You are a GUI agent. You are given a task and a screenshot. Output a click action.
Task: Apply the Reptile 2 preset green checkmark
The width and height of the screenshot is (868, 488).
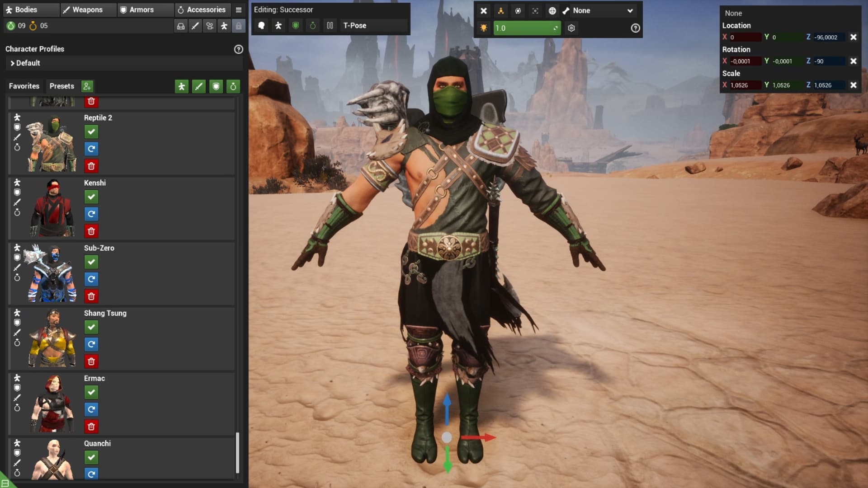[x=91, y=132]
